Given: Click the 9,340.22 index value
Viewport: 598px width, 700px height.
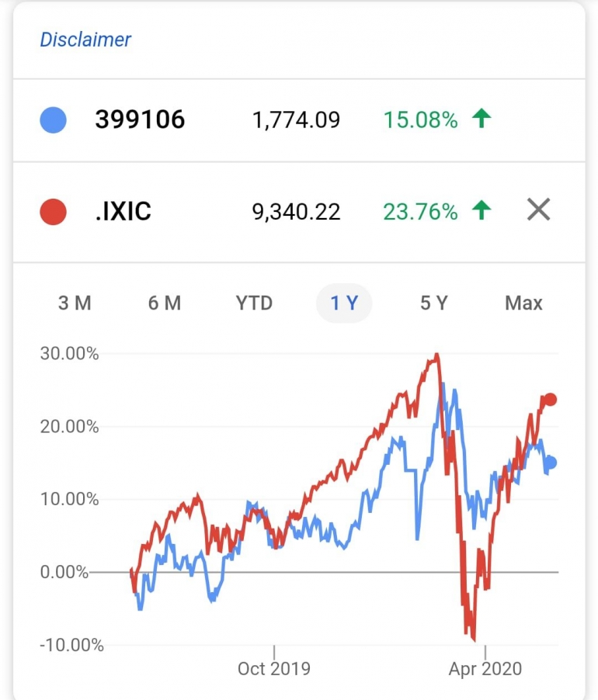Looking at the screenshot, I should [x=296, y=211].
